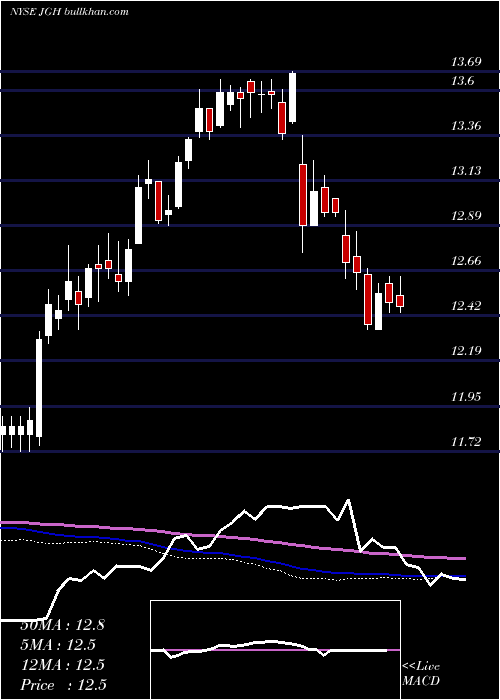
Task: Click the 12.66 price axis label
Action: pos(466,261)
